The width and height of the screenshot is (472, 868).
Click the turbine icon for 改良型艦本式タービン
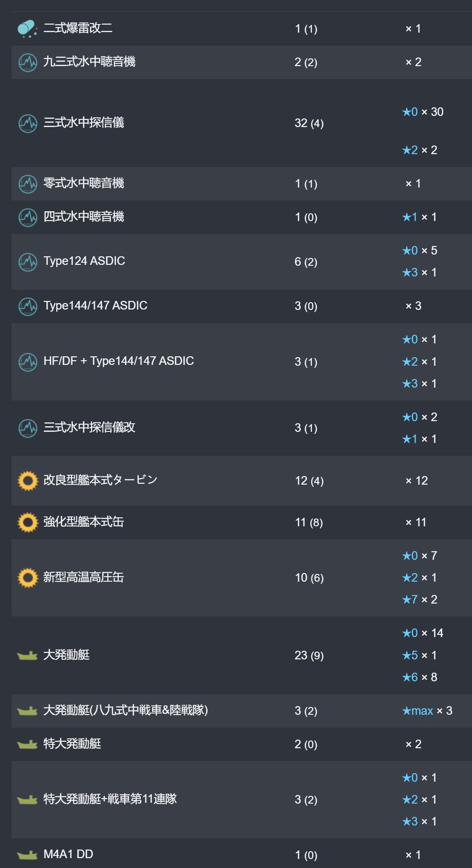[x=28, y=481]
